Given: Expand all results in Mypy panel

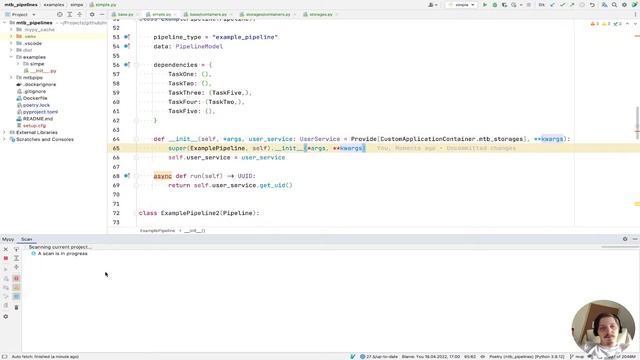Looking at the screenshot, I should tap(16, 258).
